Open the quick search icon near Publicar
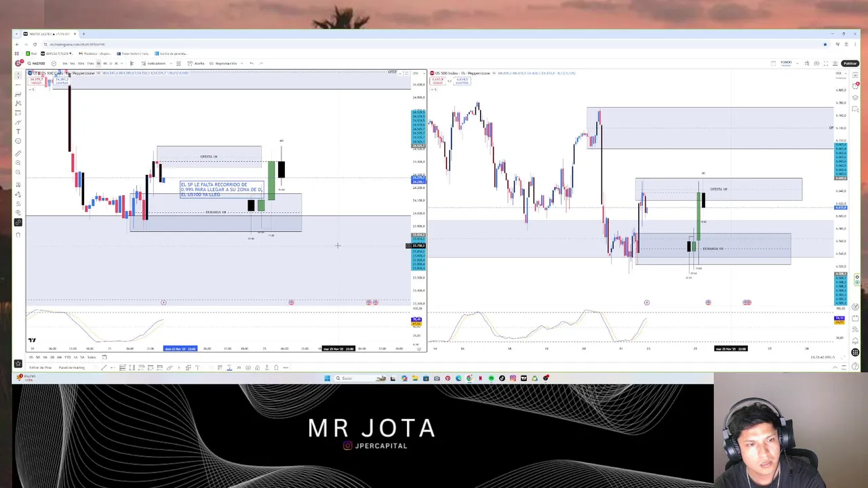This screenshot has height=488, width=868. [807, 64]
